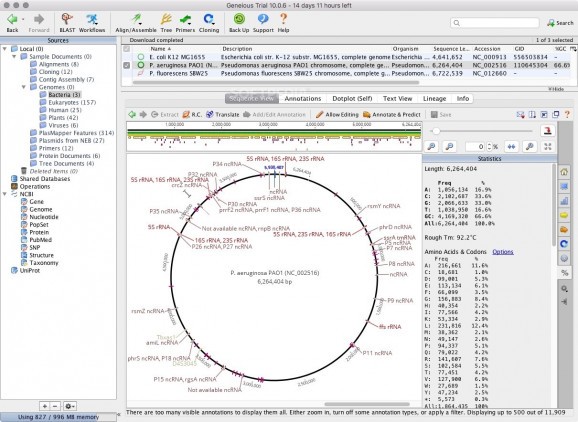Screen dimensions: 578x422
Task: Collapse the Genomes folder tree
Action: coord(24,87)
